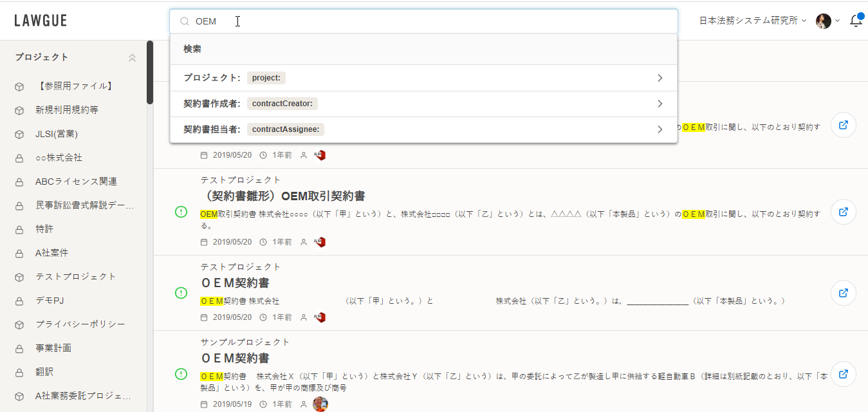Open the user avatar profile menu
This screenshot has height=412, width=868.
824,21
